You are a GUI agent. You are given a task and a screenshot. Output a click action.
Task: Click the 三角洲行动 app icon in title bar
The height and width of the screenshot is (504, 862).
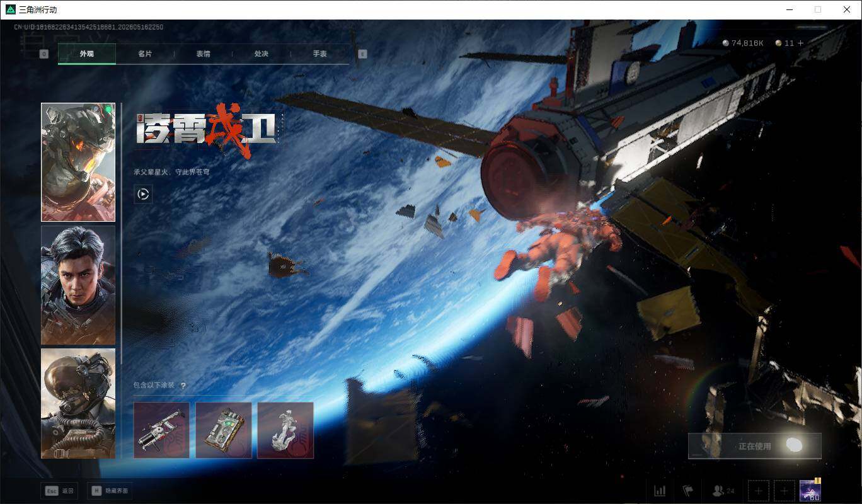point(10,9)
